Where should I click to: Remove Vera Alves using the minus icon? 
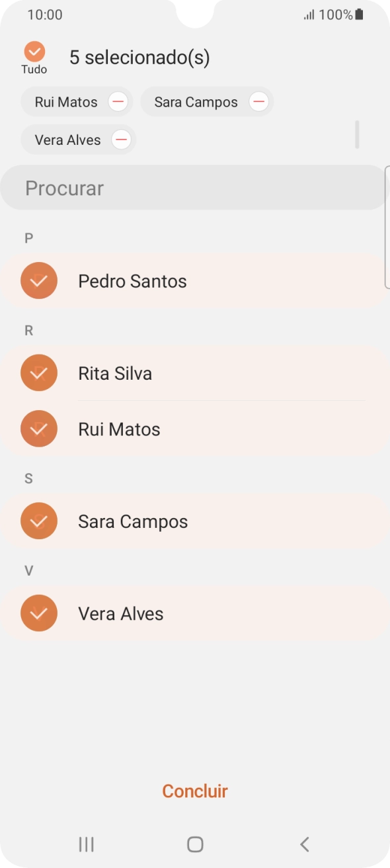(x=121, y=140)
